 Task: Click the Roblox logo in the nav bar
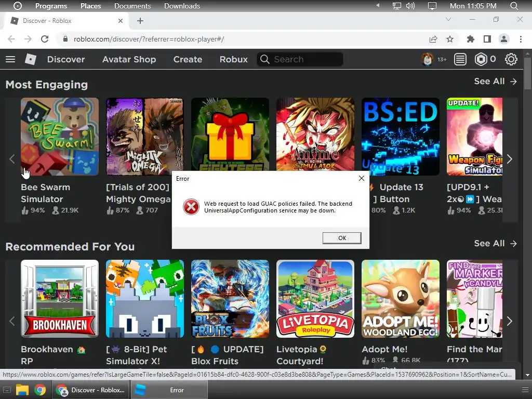[31, 59]
